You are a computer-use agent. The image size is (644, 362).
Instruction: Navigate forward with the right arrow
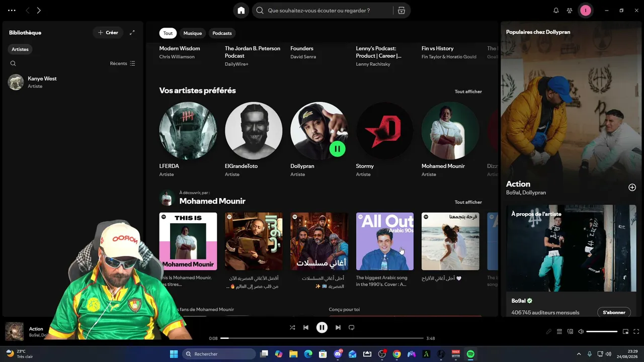coord(39,11)
